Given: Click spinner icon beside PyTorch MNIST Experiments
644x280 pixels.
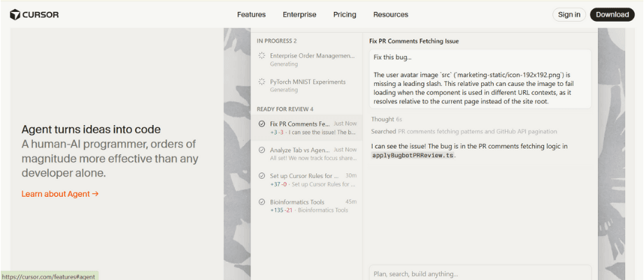Looking at the screenshot, I should (x=262, y=82).
